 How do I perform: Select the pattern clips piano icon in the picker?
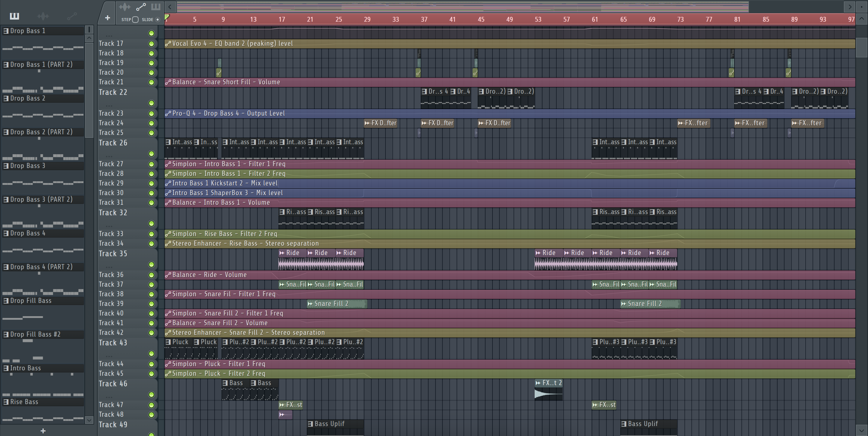[14, 16]
